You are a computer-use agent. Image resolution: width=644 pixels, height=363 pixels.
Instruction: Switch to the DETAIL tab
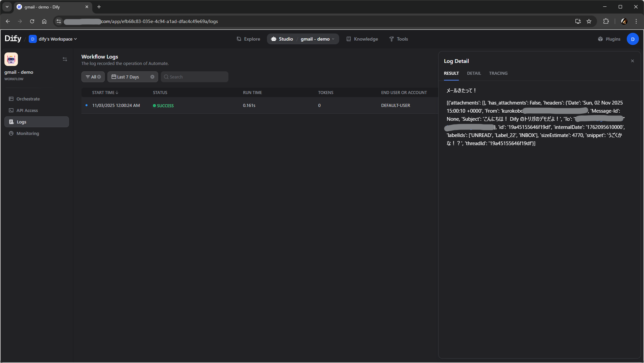pyautogui.click(x=474, y=73)
